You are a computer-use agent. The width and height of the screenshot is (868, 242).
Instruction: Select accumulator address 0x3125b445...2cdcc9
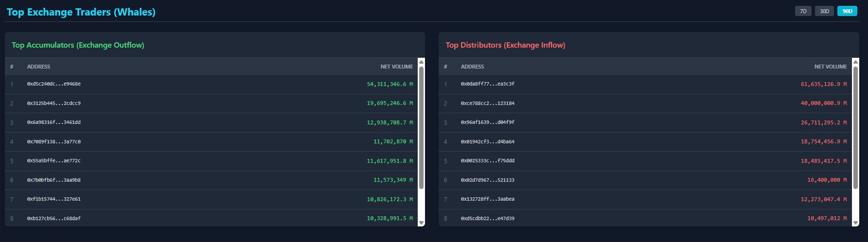pyautogui.click(x=53, y=104)
